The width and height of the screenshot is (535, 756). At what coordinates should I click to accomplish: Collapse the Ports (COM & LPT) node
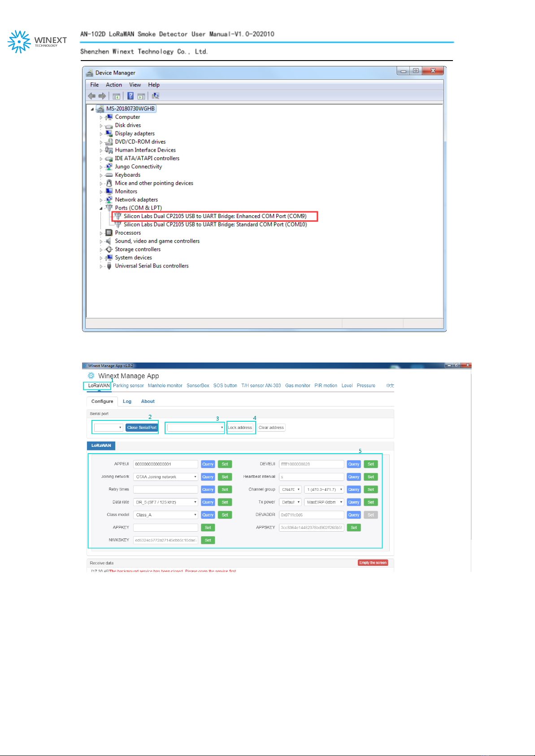(x=101, y=208)
